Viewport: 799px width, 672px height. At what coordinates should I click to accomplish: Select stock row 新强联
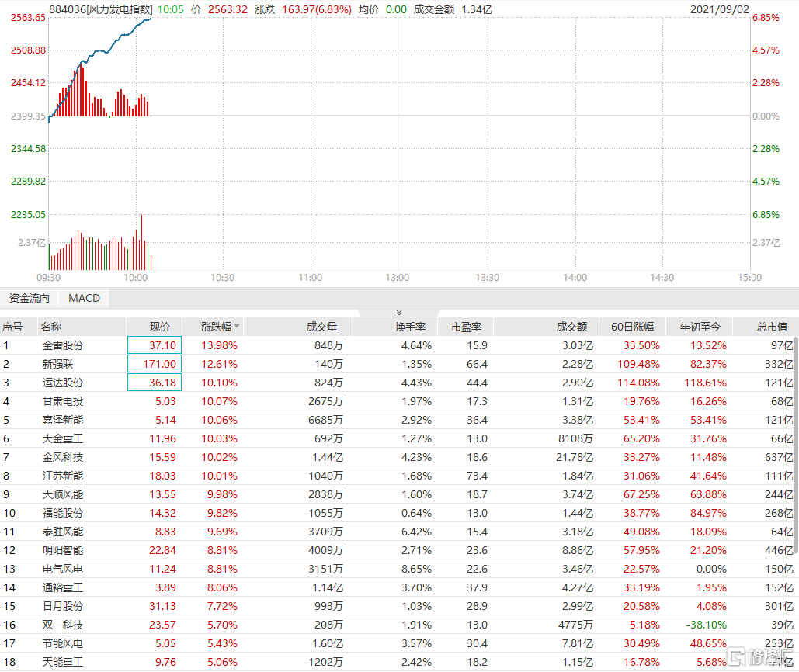click(x=397, y=364)
